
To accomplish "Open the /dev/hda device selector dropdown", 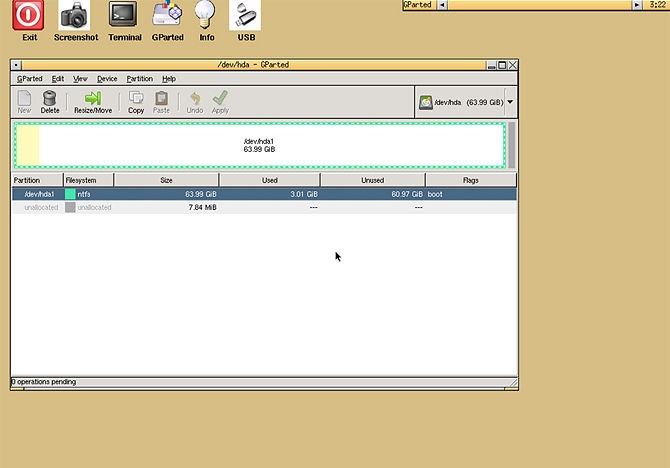I will pos(466,102).
